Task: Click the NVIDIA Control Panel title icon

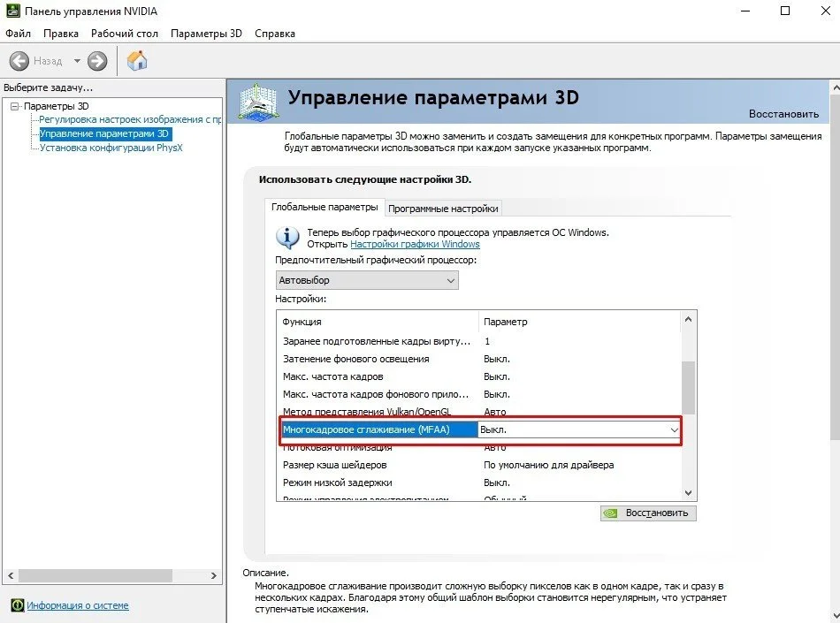Action: 13,11
